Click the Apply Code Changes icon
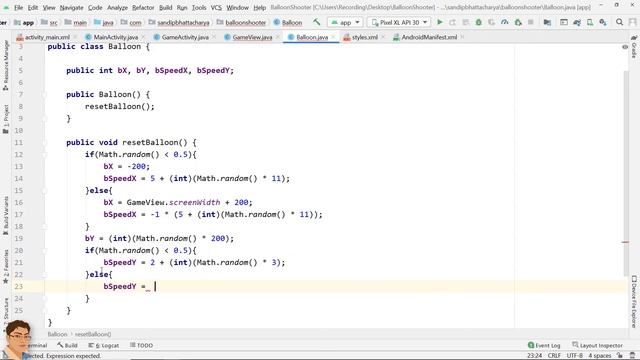This screenshot has height=360, width=640. pos(466,22)
